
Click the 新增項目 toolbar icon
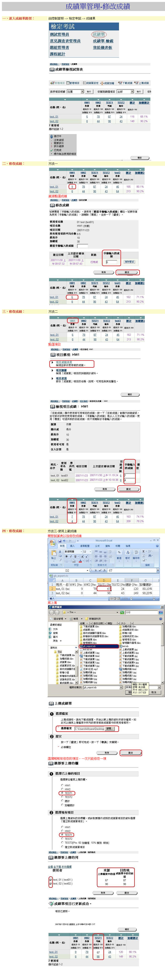[x=57, y=83]
